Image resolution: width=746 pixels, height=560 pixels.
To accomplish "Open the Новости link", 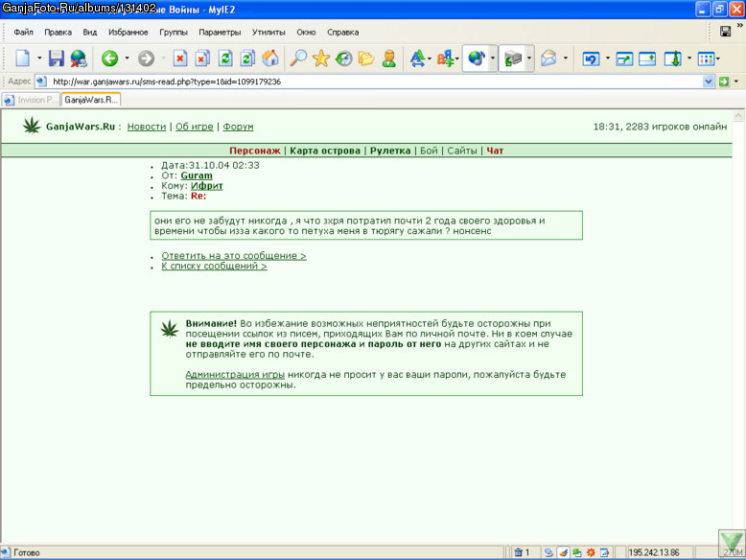I will tap(147, 127).
